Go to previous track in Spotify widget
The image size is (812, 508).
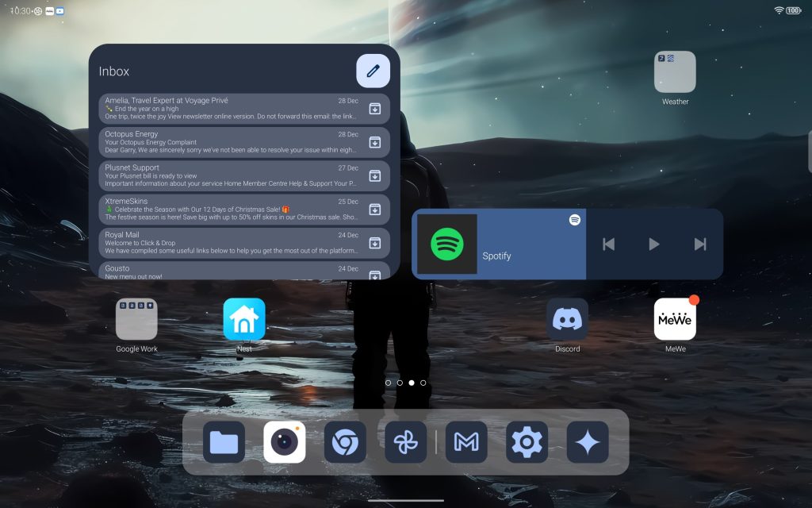point(608,244)
